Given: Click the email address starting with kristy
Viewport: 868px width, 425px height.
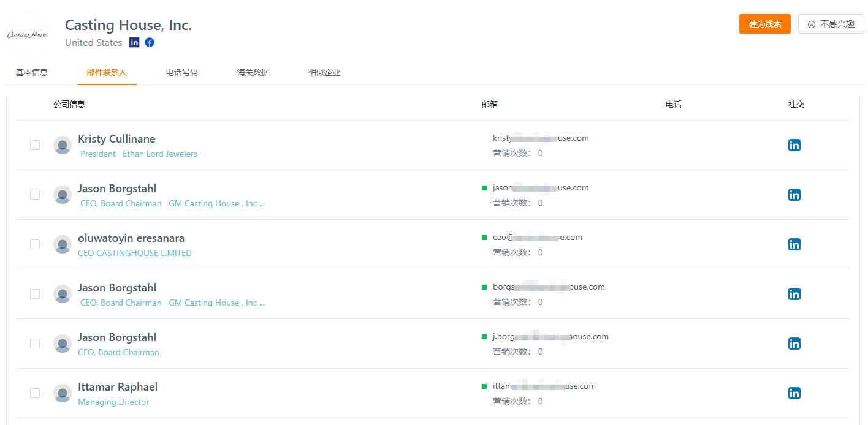Looking at the screenshot, I should click(541, 138).
